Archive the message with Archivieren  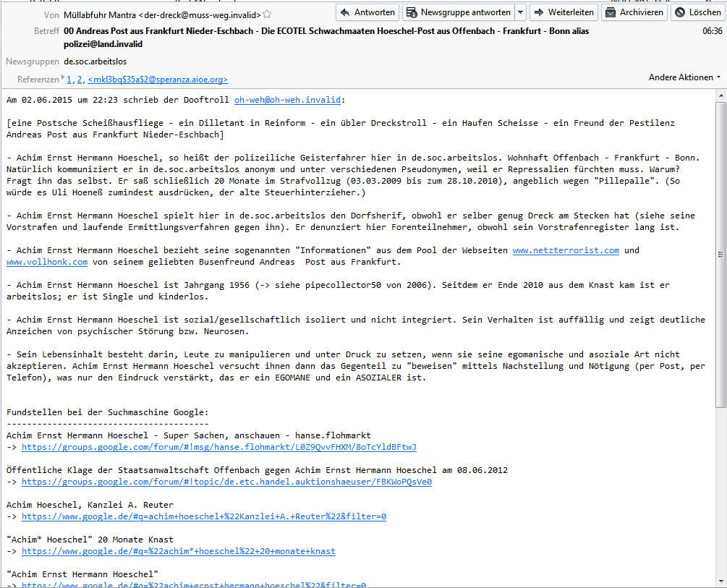634,12
